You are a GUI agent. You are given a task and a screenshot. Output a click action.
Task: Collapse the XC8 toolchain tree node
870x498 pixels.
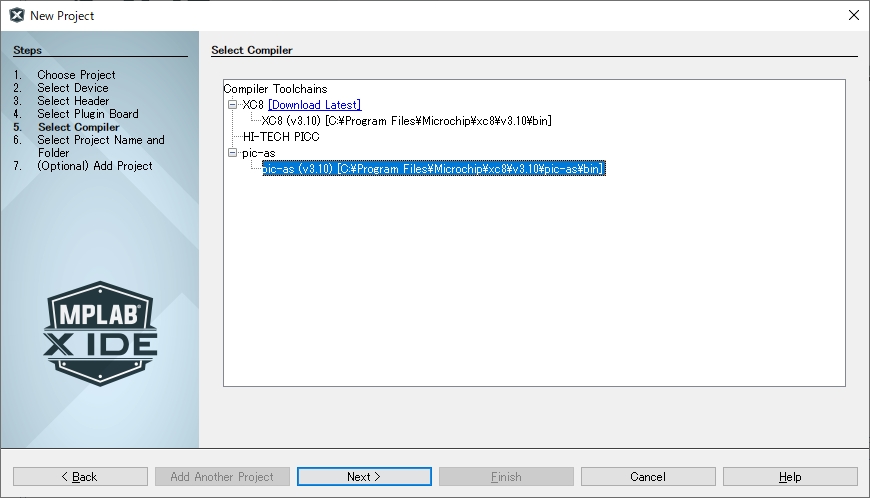click(232, 105)
